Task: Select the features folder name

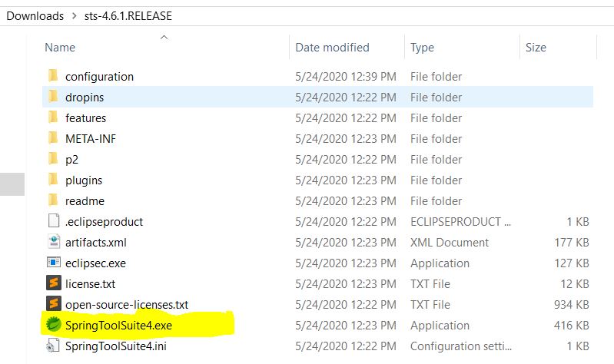Action: pyautogui.click(x=86, y=117)
